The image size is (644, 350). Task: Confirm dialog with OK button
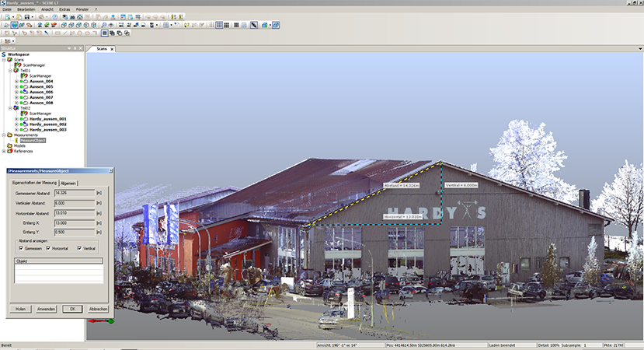tap(72, 309)
